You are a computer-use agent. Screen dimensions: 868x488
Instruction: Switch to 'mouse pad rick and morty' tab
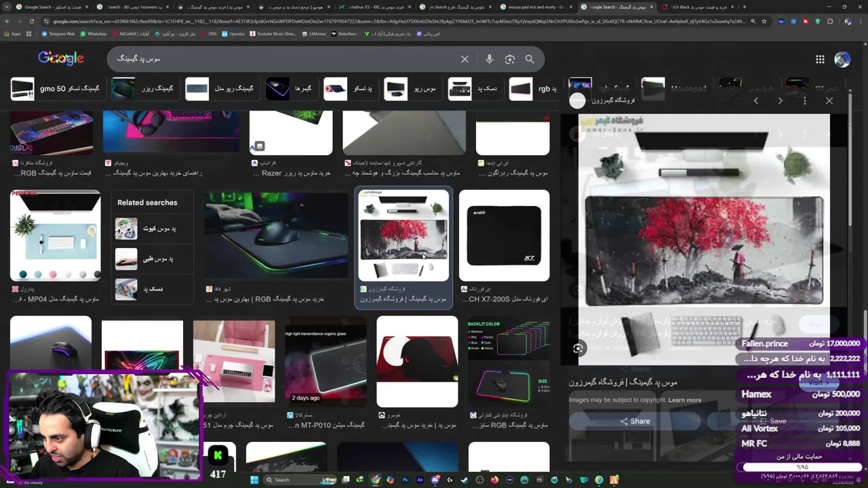pos(536,7)
